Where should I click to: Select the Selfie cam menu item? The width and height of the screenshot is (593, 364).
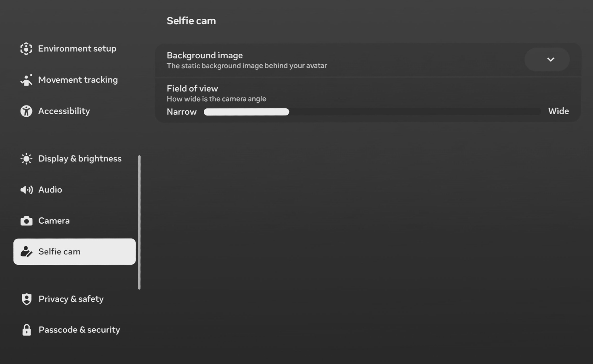point(74,252)
